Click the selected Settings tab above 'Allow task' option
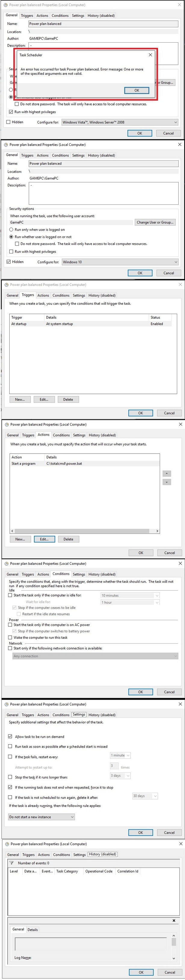This screenshot has width=185, height=980. [79, 715]
